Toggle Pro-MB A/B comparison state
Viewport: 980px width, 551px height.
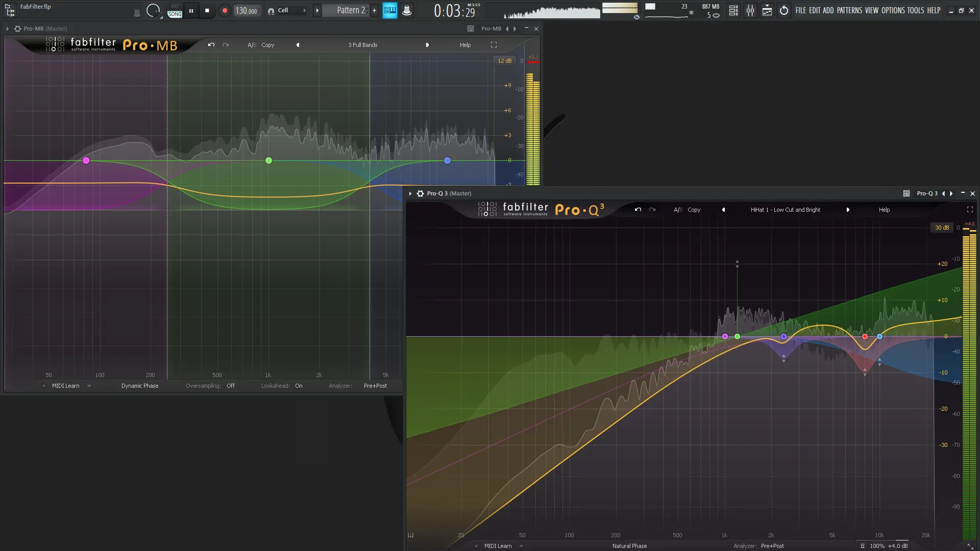tap(251, 45)
